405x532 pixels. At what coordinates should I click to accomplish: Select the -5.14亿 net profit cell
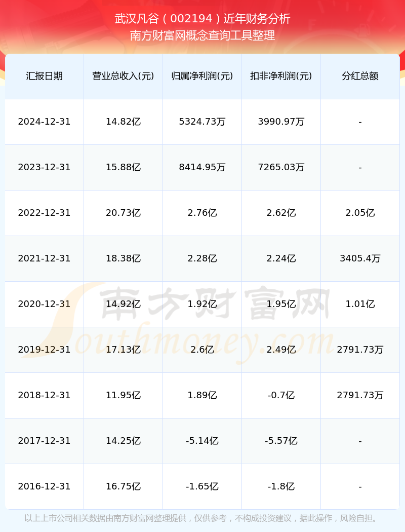(202, 441)
